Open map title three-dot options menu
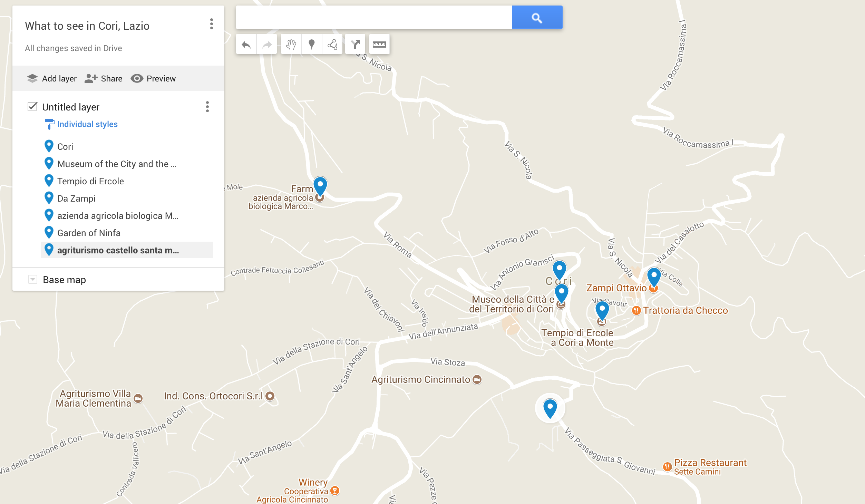The width and height of the screenshot is (865, 504). coord(212,24)
